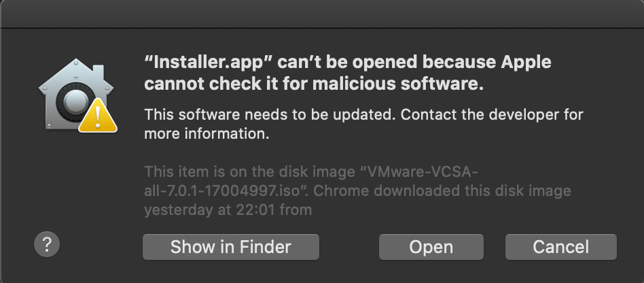The height and width of the screenshot is (283, 644).
Task: Click the dialog's dark title bar
Action: tap(322, 14)
